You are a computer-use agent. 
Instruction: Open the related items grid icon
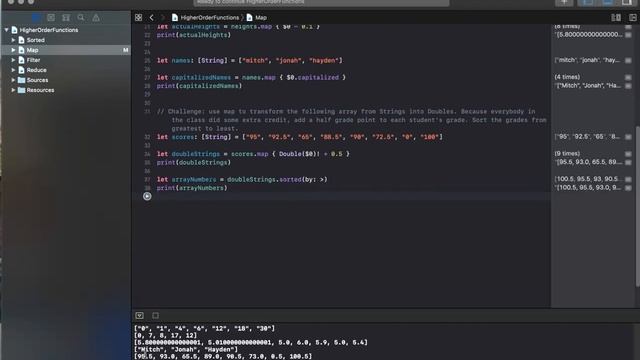point(138,18)
